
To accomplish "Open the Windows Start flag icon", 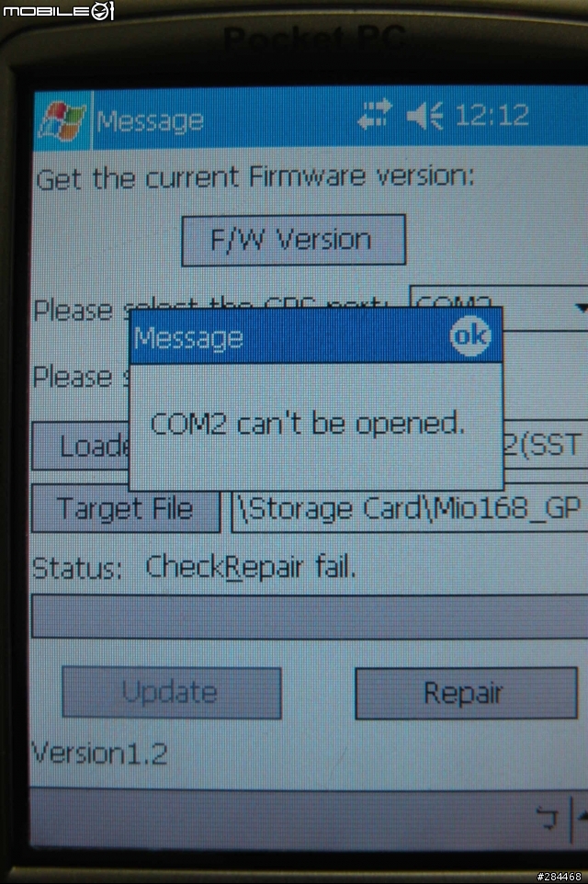I will point(61,119).
